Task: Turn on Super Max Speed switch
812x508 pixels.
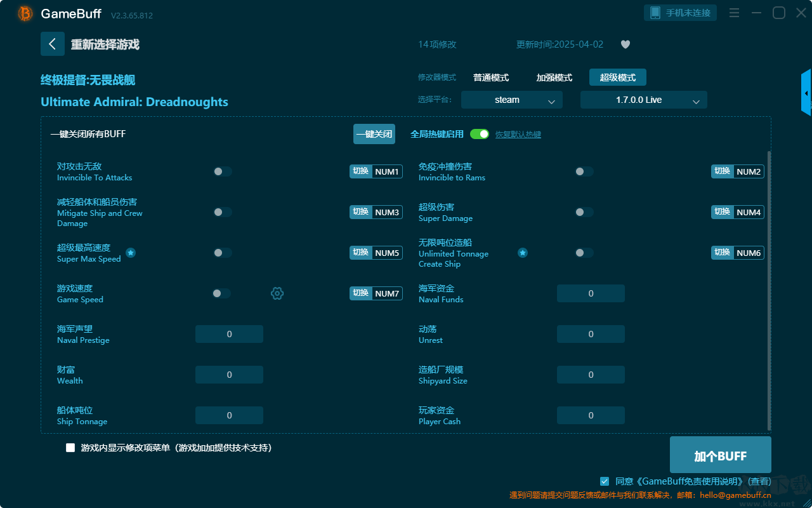Action: pos(223,253)
